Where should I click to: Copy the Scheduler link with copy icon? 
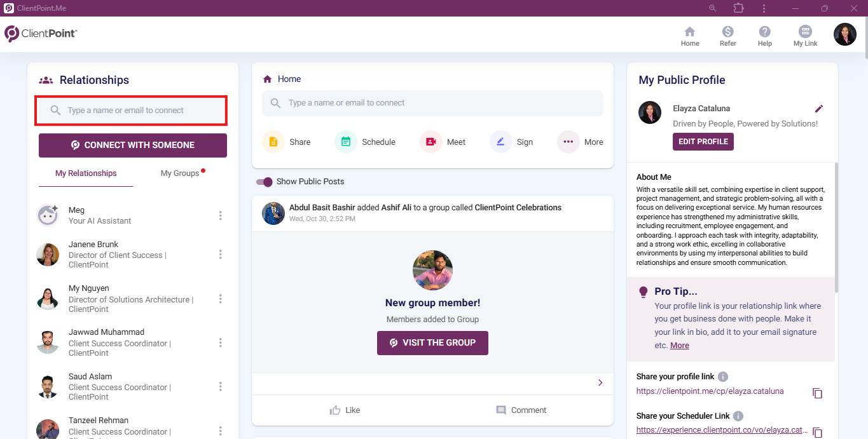(x=818, y=433)
